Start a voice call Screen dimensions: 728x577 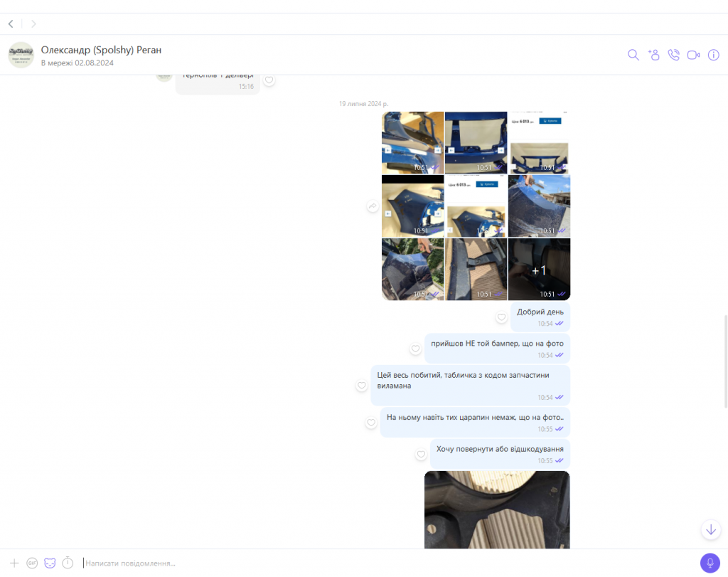point(673,55)
